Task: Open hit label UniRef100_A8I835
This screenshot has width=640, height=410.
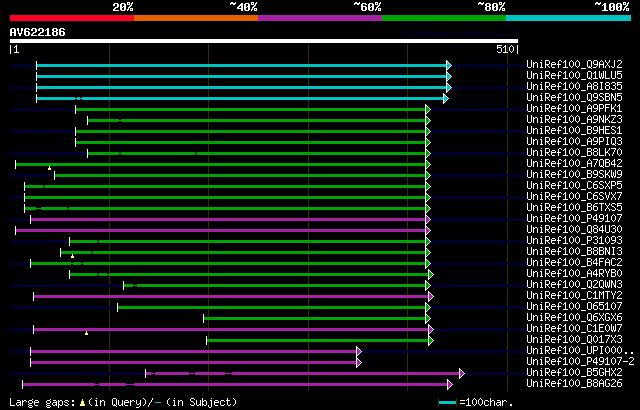Action: coord(574,86)
